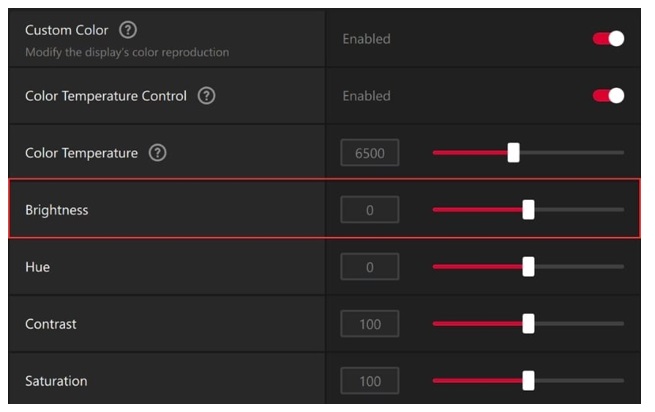The width and height of the screenshot is (655, 412).
Task: Click the Custom Color help icon
Action: tap(127, 30)
